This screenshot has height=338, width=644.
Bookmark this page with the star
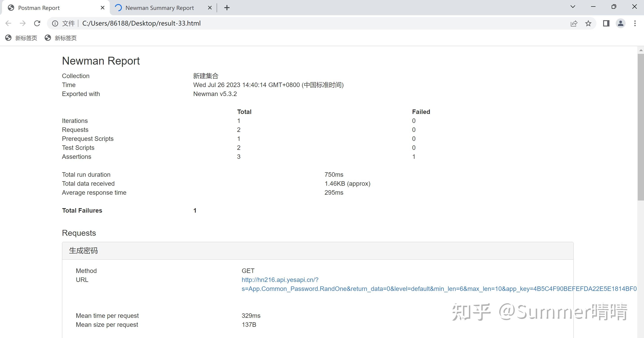[x=588, y=23]
